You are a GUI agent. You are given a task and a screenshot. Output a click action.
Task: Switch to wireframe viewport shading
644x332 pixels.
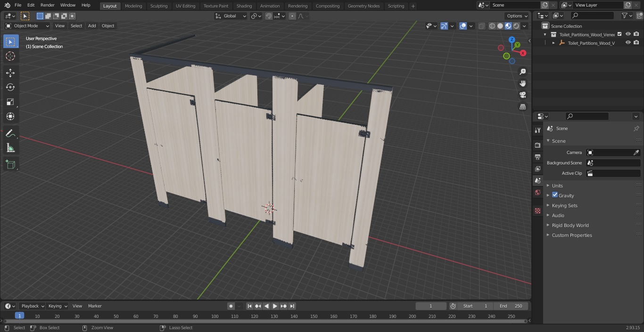point(492,26)
